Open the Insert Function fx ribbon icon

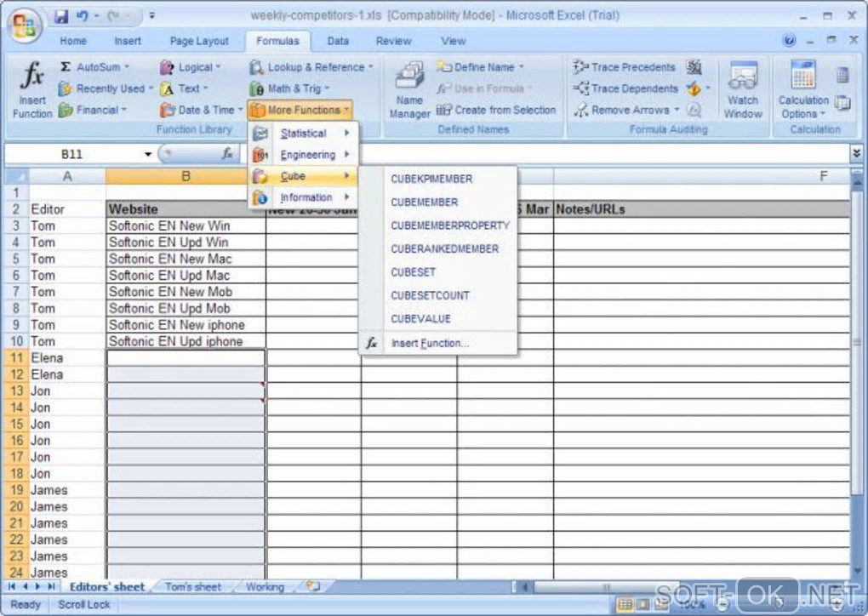[31, 75]
